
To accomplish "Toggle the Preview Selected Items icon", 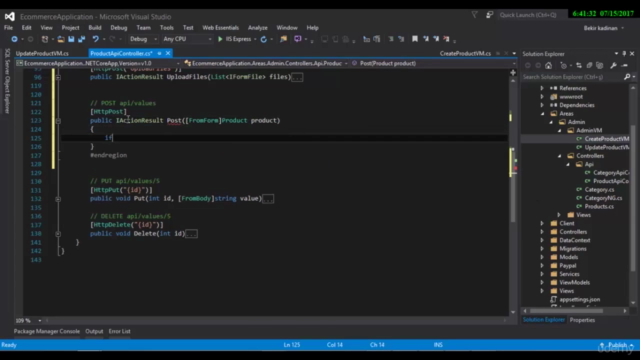I will [624, 65].
